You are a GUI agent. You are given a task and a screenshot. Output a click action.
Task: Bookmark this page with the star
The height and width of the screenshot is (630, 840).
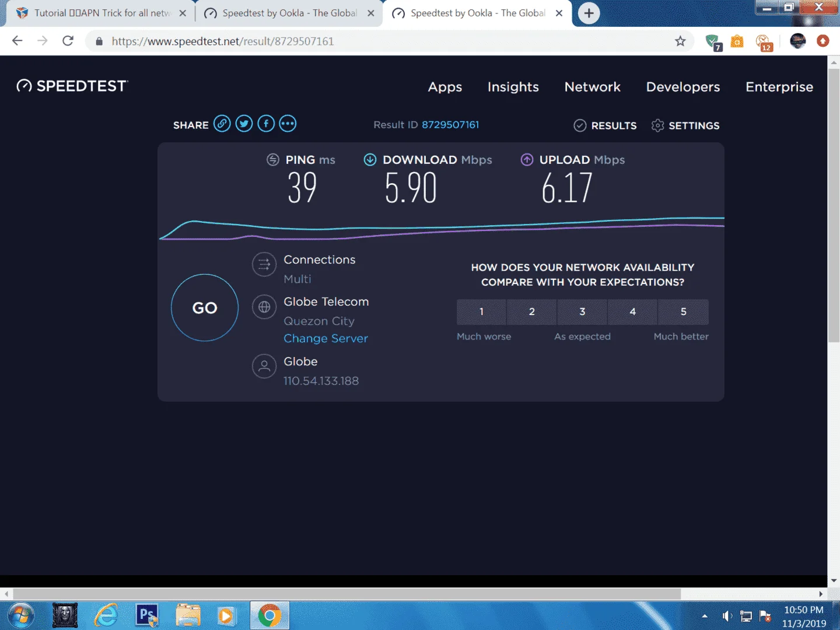(x=680, y=41)
